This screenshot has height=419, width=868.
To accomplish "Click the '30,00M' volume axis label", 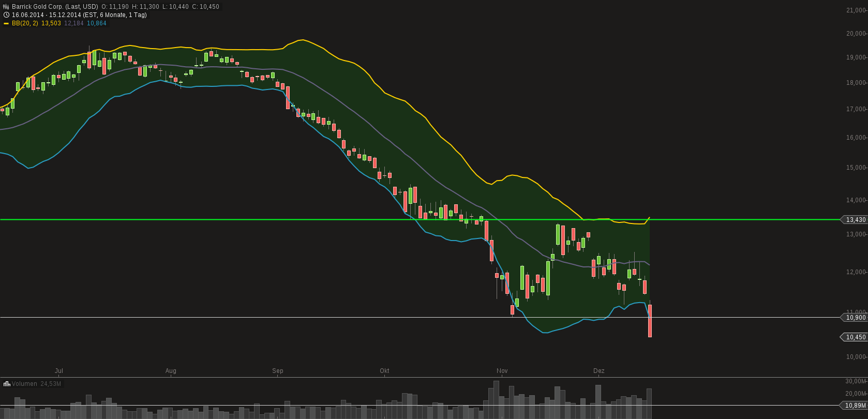I will click(x=856, y=381).
